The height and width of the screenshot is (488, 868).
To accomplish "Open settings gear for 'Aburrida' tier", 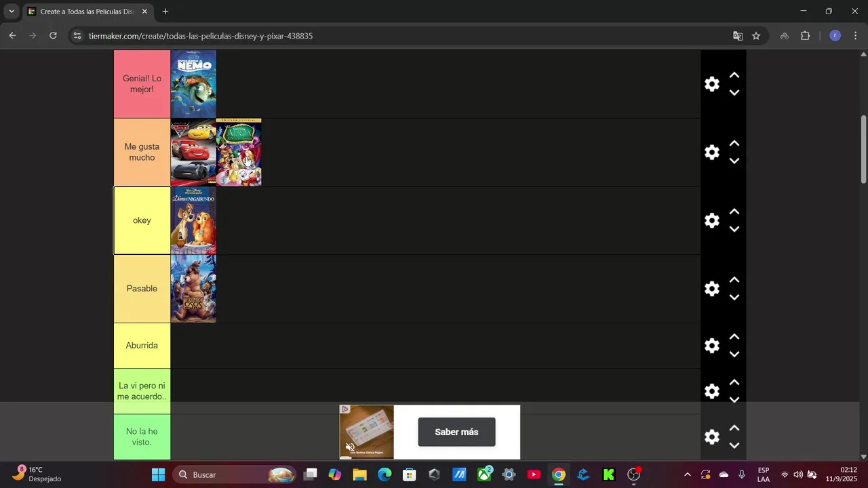I will [x=712, y=346].
